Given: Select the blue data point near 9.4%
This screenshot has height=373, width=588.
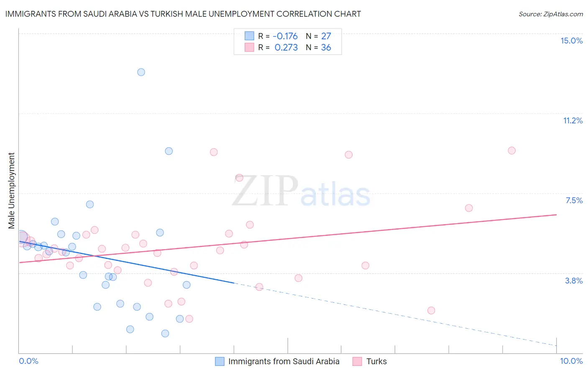Looking at the screenshot, I should 169,151.
